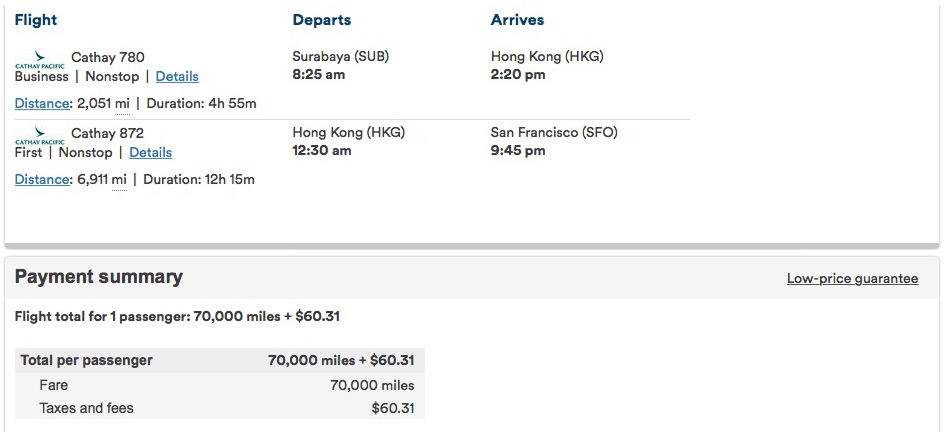Click Flight total for 1 passenger line

coord(178,316)
